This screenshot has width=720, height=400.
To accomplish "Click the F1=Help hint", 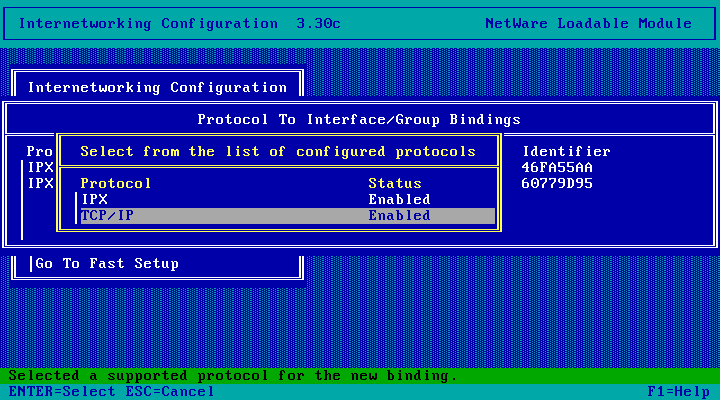I will (679, 392).
